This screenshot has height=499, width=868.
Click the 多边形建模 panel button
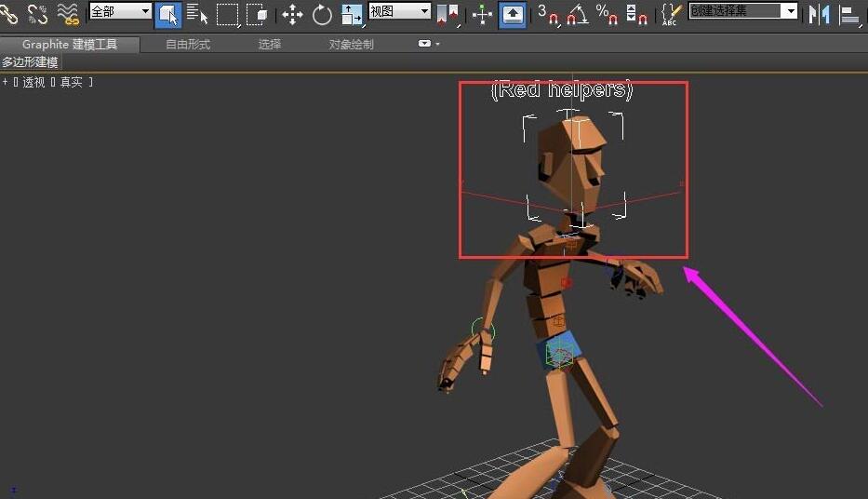coord(30,62)
